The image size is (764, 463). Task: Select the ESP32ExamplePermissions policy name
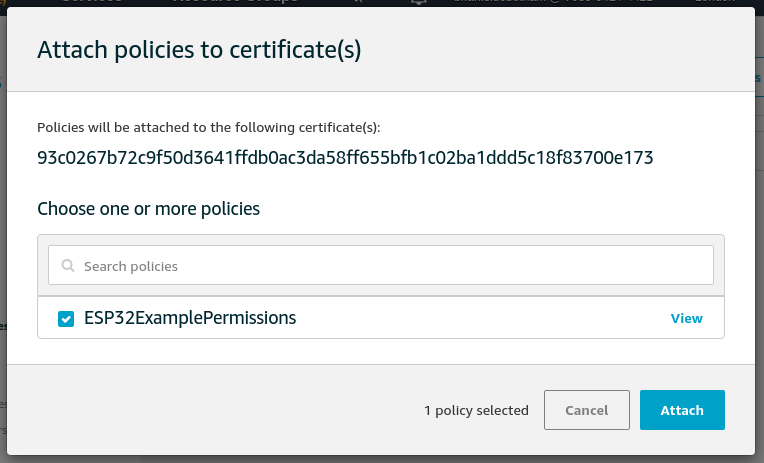pyautogui.click(x=190, y=318)
